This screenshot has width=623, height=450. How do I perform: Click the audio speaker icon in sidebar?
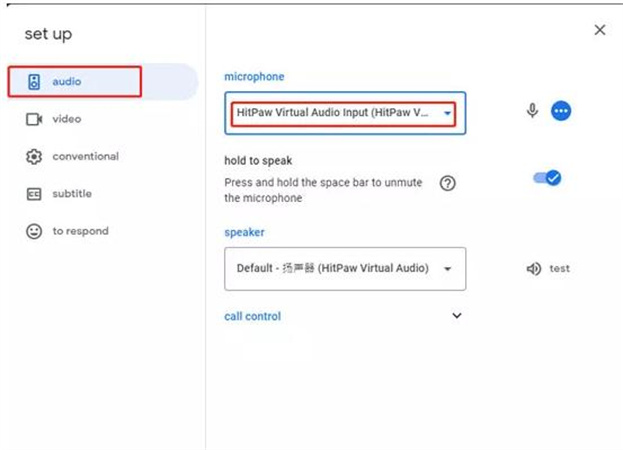34,82
